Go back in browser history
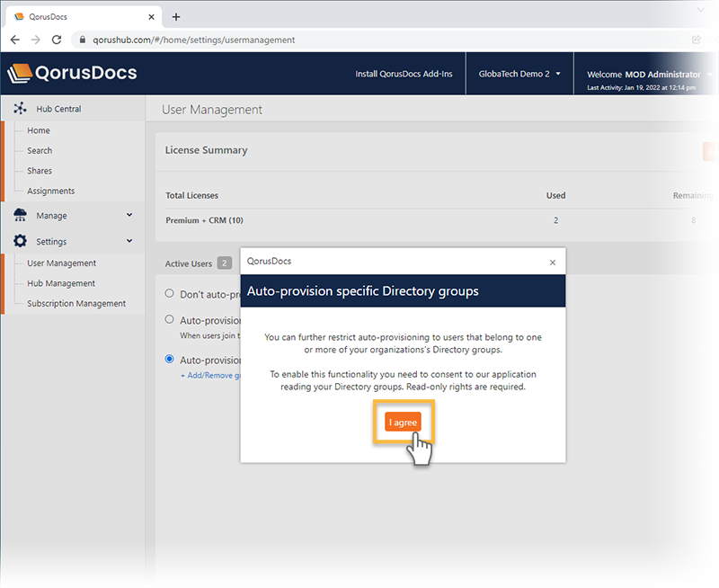Screen dimensions: 719x588 coord(15,40)
